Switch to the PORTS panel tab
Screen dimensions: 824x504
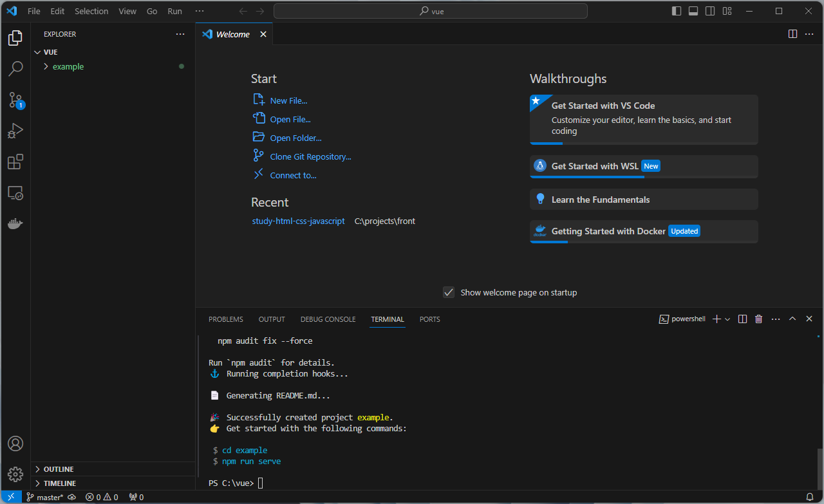click(430, 319)
